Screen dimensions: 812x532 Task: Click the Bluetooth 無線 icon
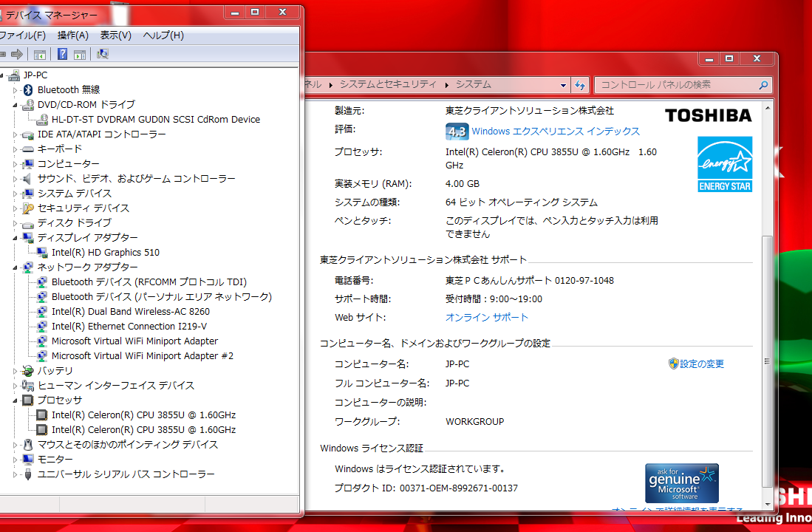(28, 89)
